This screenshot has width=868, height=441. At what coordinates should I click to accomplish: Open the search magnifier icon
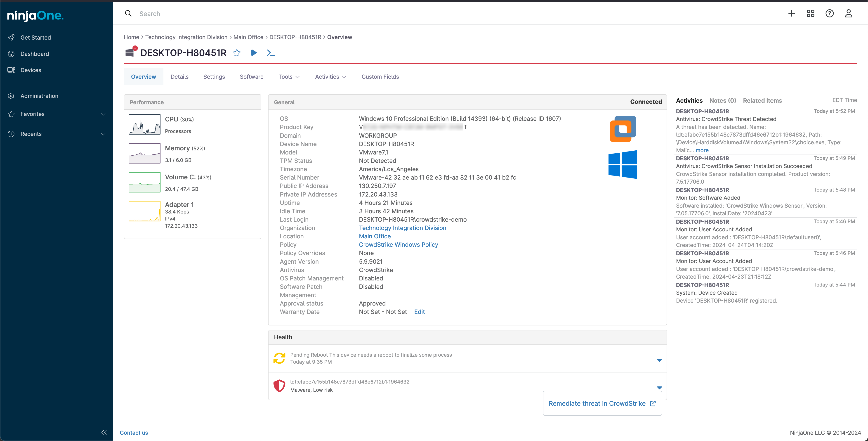pyautogui.click(x=128, y=13)
